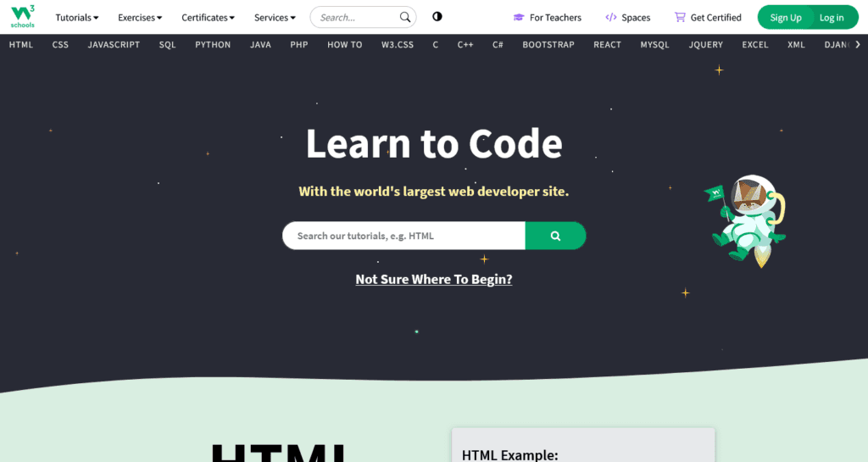The image size is (868, 462).
Task: Select REACT in the topic bar
Action: 607,45
